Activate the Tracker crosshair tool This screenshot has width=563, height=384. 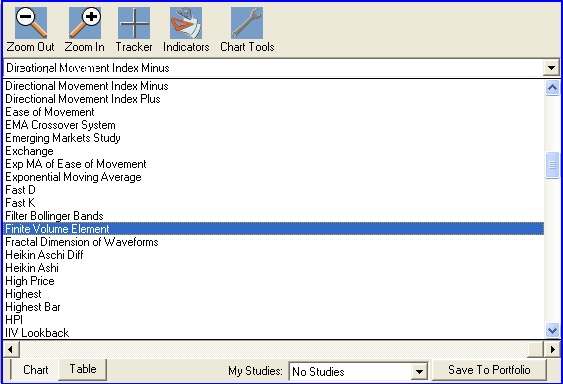pos(134,23)
